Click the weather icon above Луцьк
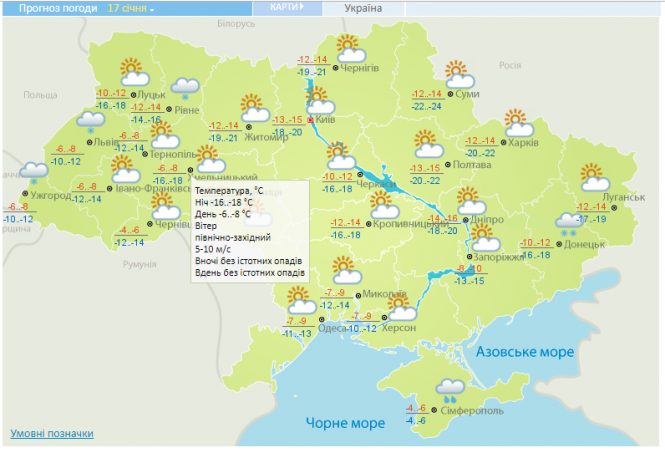 pyautogui.click(x=132, y=72)
